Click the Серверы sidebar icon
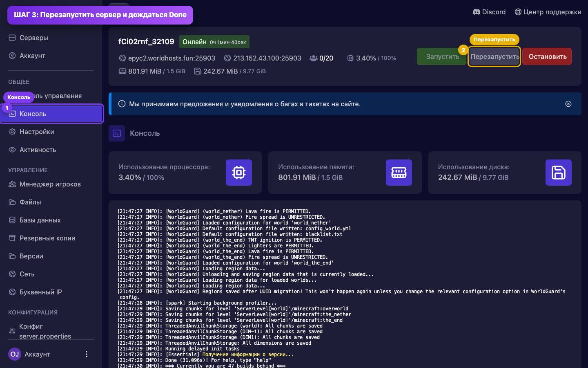This screenshot has height=368, width=588. point(12,38)
